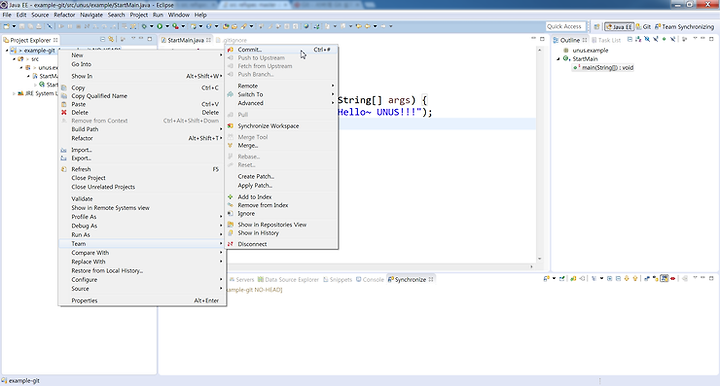Image resolution: width=720 pixels, height=386 pixels.
Task: Open Run button dropdown arrow in toolbar
Action: click(x=167, y=26)
